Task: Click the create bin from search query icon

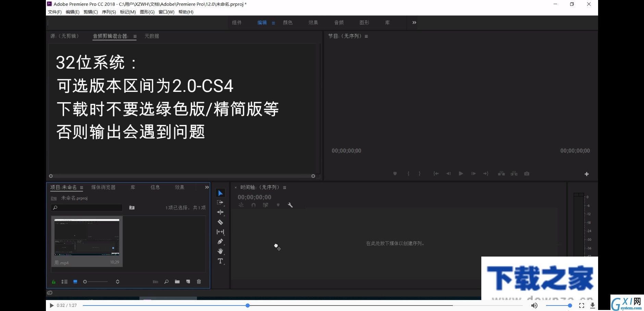Action: click(132, 208)
